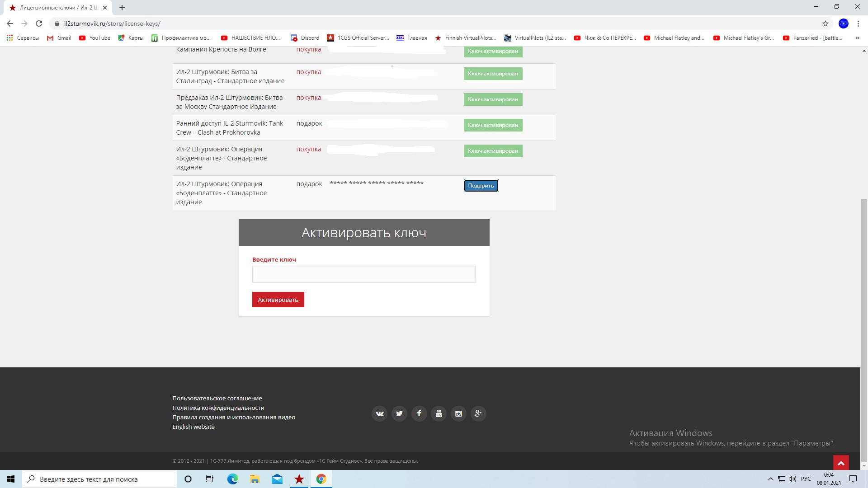The height and width of the screenshot is (488, 868).
Task: Show hidden system tray icons chevron
Action: click(770, 479)
